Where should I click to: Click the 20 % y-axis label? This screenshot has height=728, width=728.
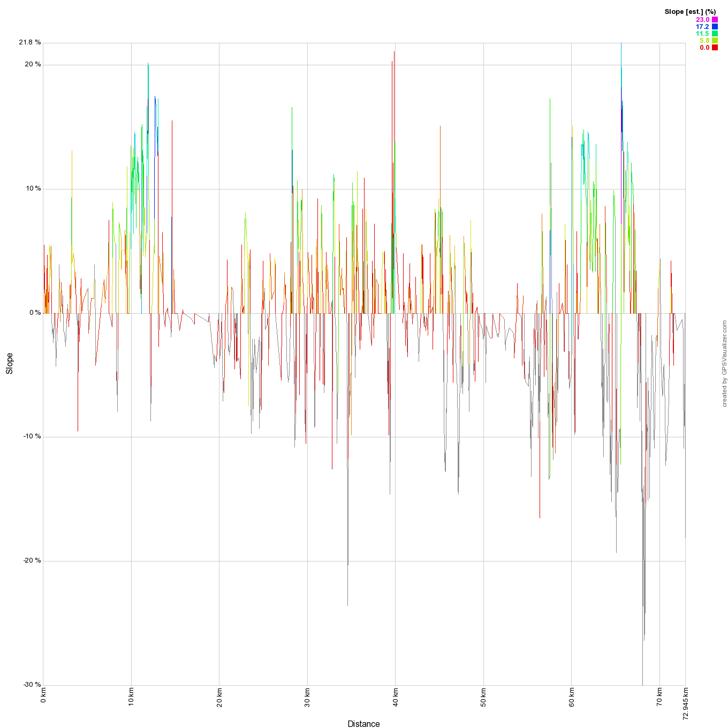pyautogui.click(x=32, y=64)
